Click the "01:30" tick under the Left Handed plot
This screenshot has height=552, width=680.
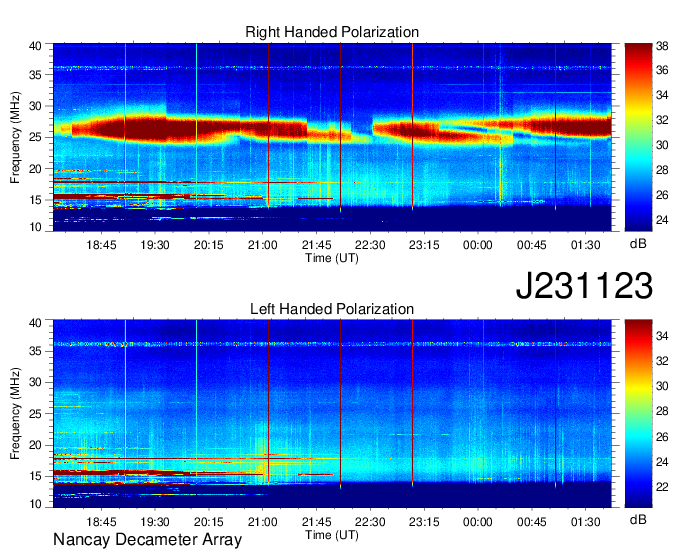tap(585, 522)
